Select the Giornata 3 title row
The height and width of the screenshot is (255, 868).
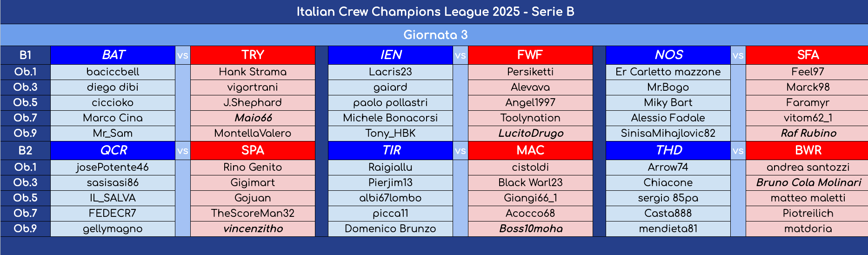[x=434, y=35]
